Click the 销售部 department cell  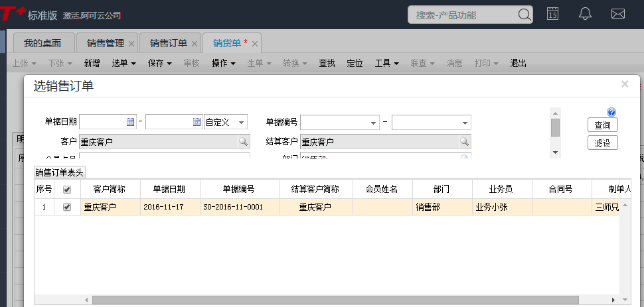pos(442,207)
